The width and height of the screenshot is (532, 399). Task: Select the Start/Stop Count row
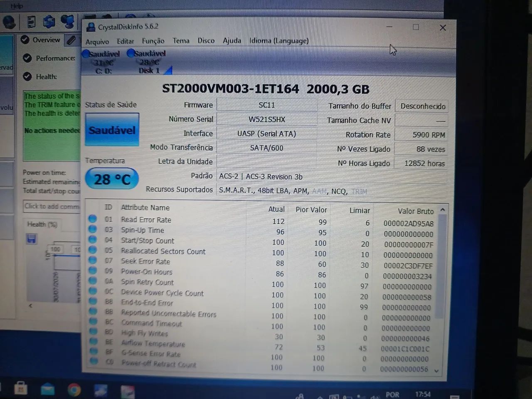click(x=261, y=241)
